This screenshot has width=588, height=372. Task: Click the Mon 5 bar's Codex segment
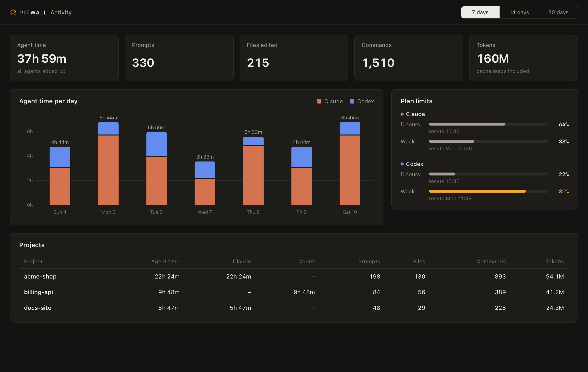tap(108, 128)
